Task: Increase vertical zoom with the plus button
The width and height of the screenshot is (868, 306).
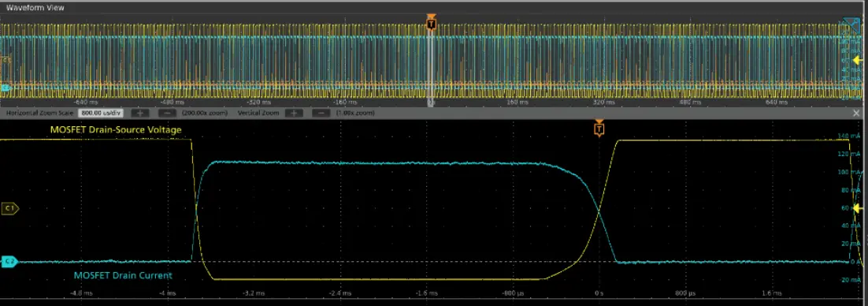Action: 294,113
